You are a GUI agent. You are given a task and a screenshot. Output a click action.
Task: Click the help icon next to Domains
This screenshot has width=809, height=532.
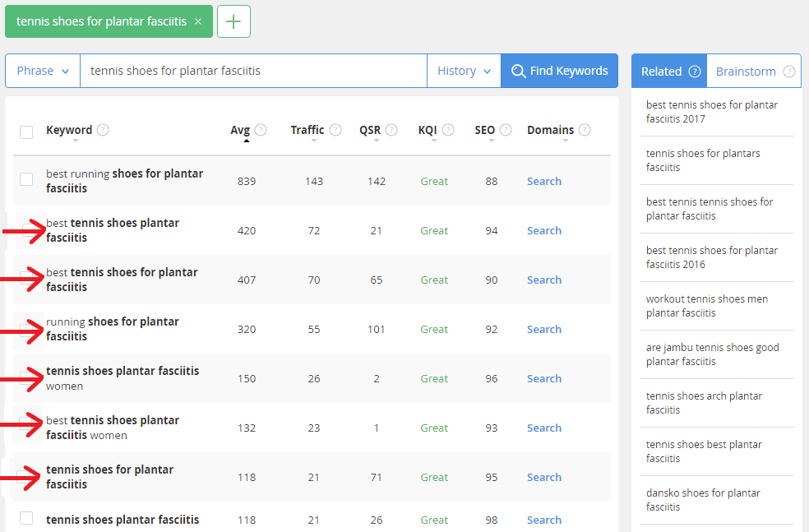click(x=585, y=129)
